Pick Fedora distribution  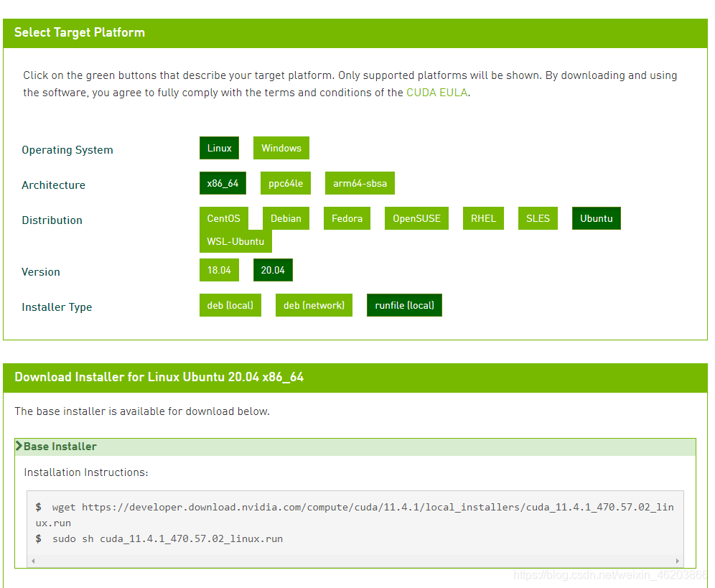(x=347, y=218)
